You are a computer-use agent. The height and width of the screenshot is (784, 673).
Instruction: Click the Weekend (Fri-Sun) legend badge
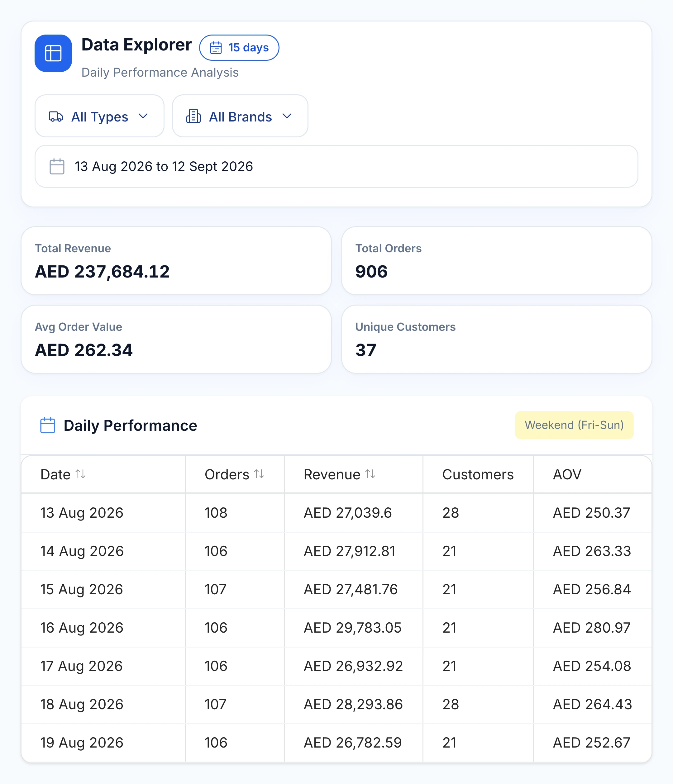[x=574, y=425]
